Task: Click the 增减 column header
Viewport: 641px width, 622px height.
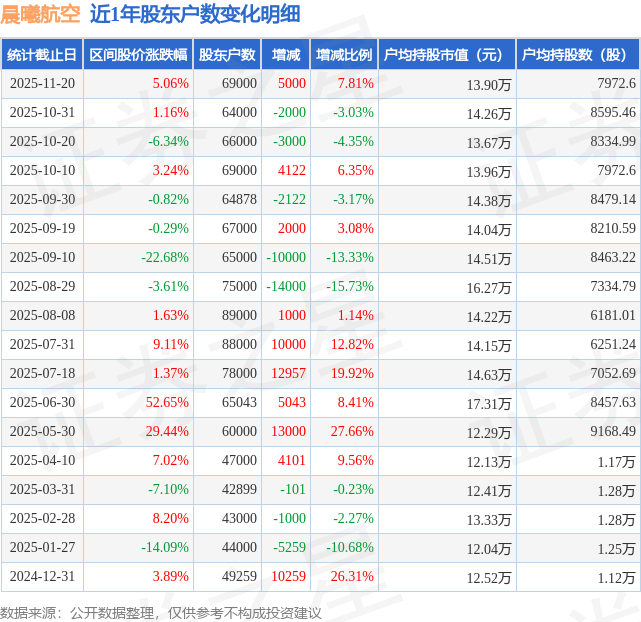Action: [x=286, y=55]
